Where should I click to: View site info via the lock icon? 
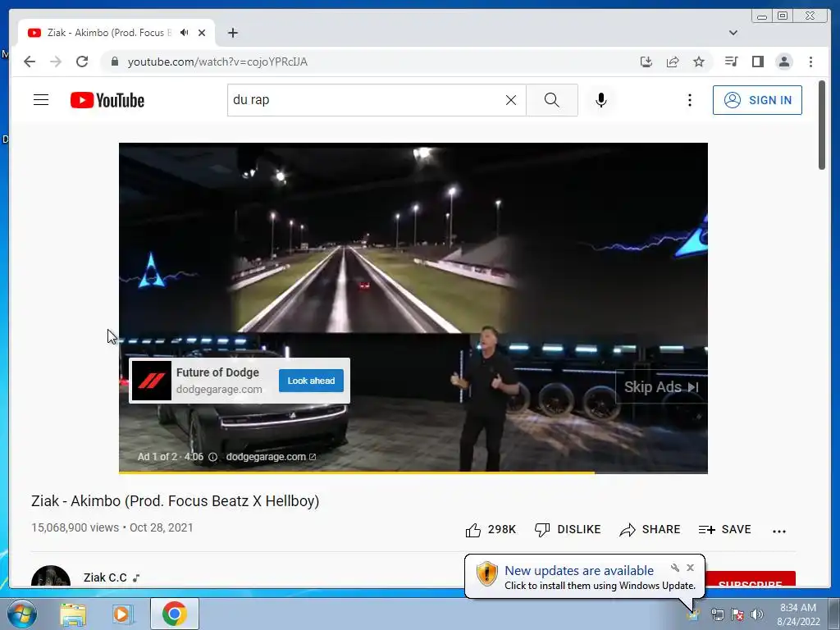click(114, 62)
